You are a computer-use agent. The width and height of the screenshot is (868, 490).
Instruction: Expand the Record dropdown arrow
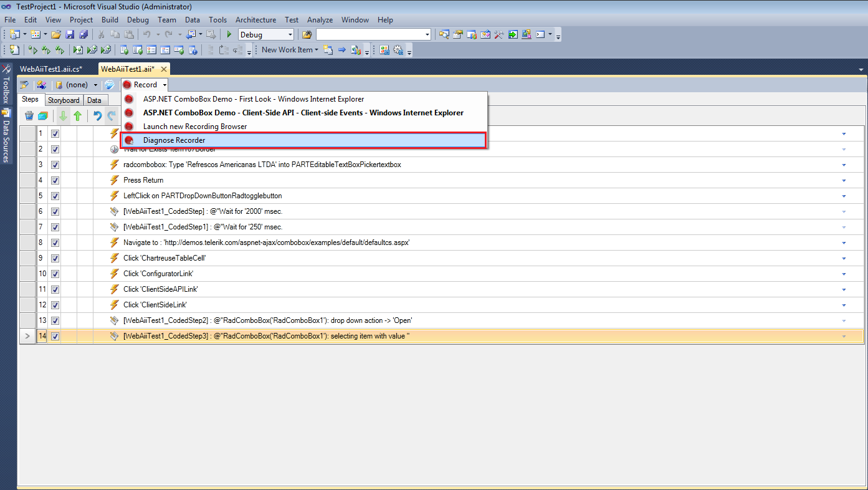165,85
